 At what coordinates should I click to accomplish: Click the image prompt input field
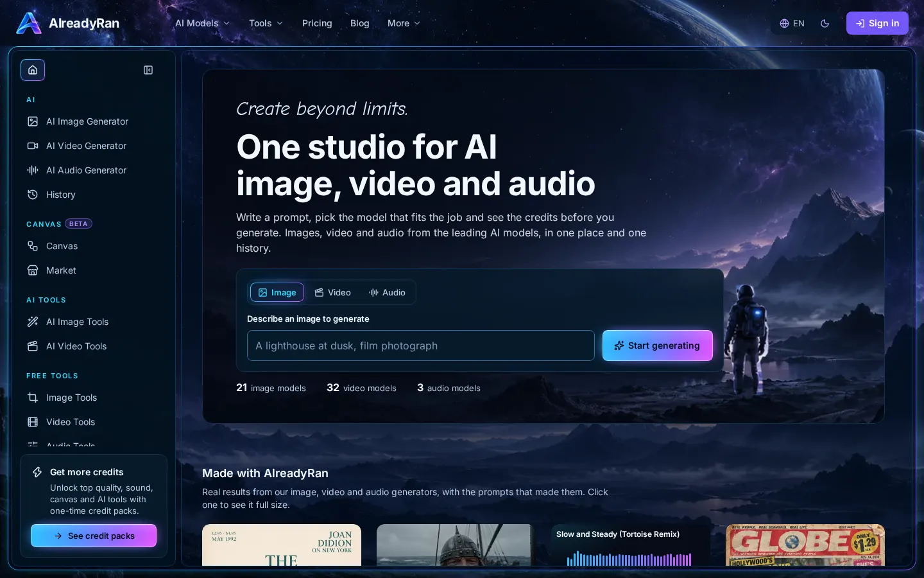click(421, 346)
